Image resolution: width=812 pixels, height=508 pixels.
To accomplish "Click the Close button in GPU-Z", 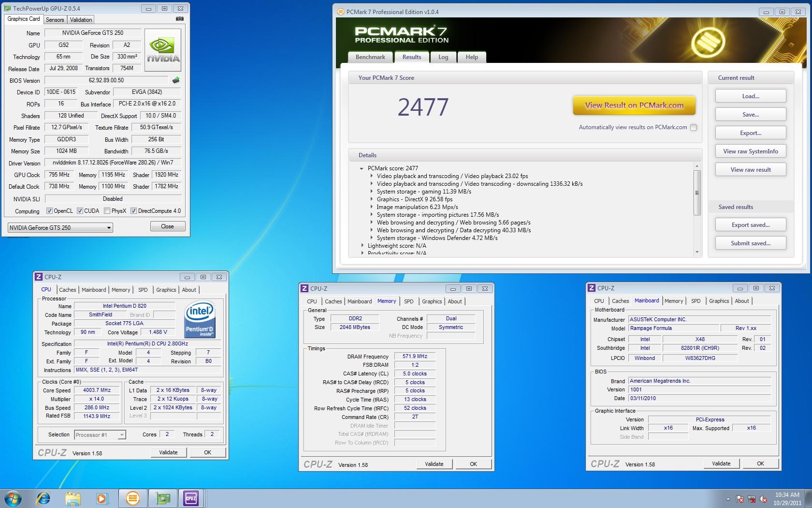I will pyautogui.click(x=167, y=226).
